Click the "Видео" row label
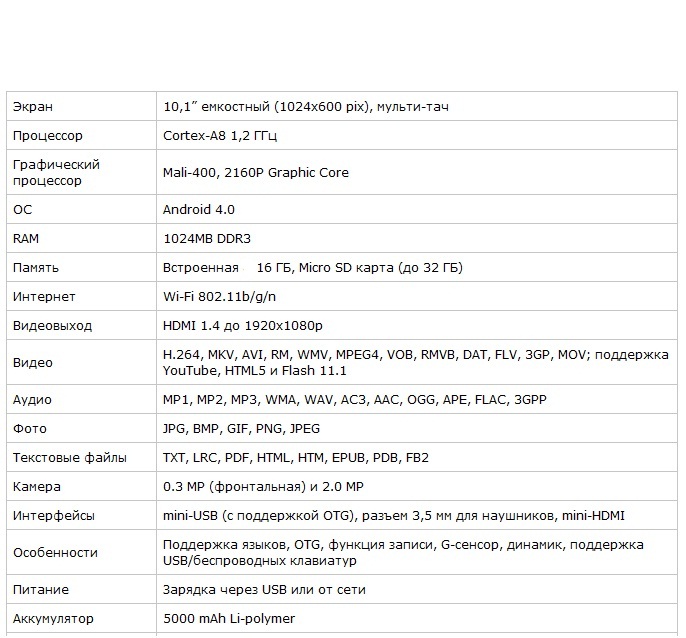 point(33,363)
